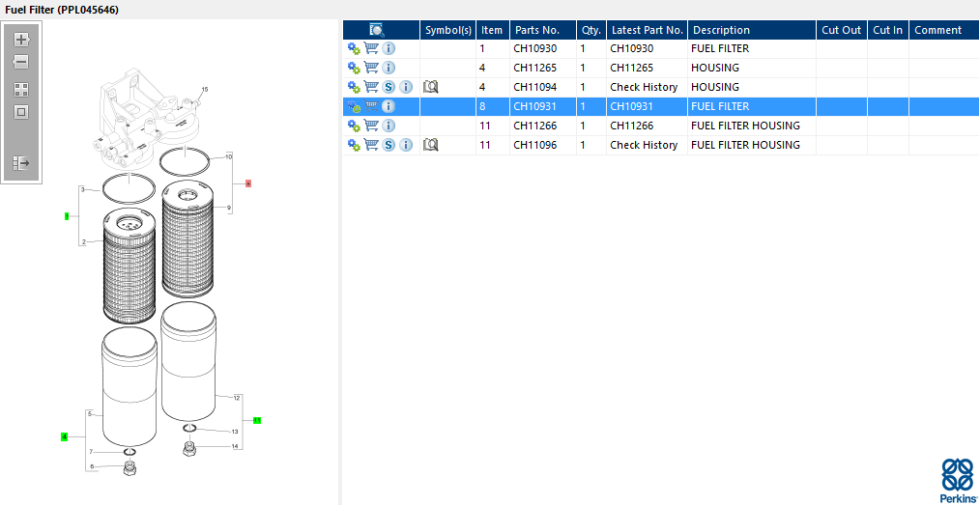Image resolution: width=980 pixels, height=505 pixels.
Task: Click the Cut In column header
Action: (887, 30)
